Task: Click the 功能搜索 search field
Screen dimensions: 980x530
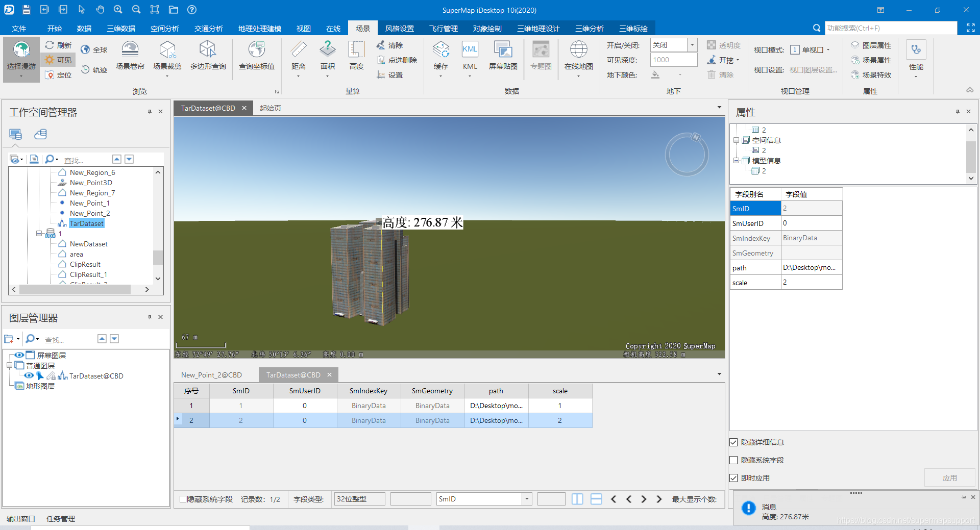Action: pos(891,28)
